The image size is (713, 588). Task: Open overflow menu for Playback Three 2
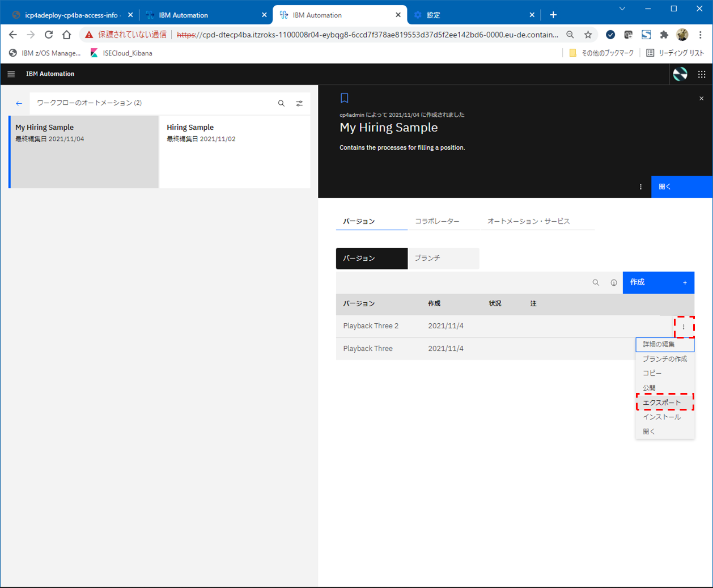click(x=684, y=327)
